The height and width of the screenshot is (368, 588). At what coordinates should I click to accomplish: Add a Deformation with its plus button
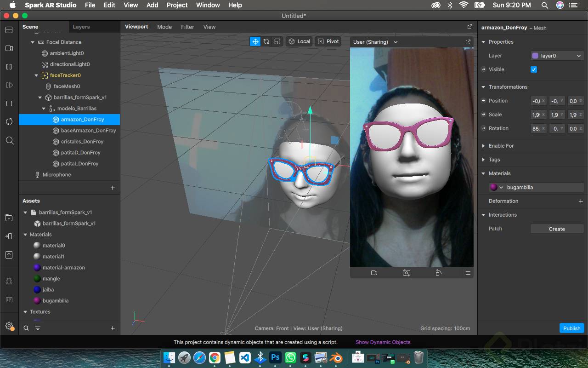(x=581, y=201)
